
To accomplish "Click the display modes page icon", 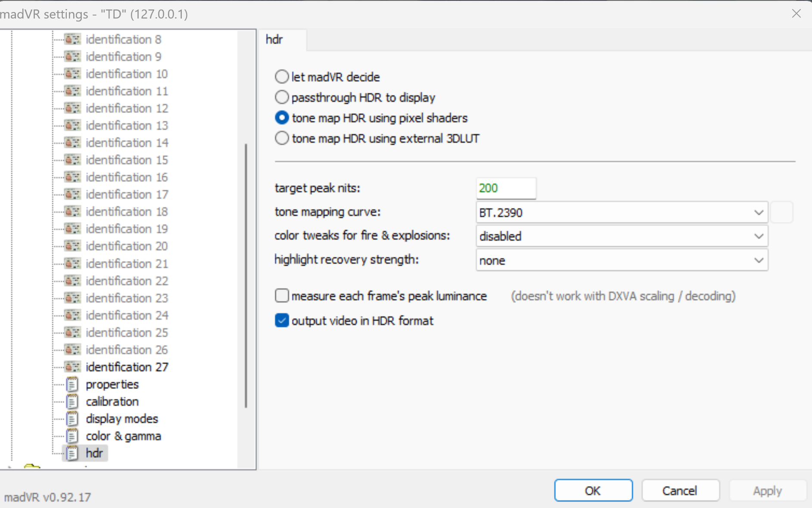I will pos(72,418).
